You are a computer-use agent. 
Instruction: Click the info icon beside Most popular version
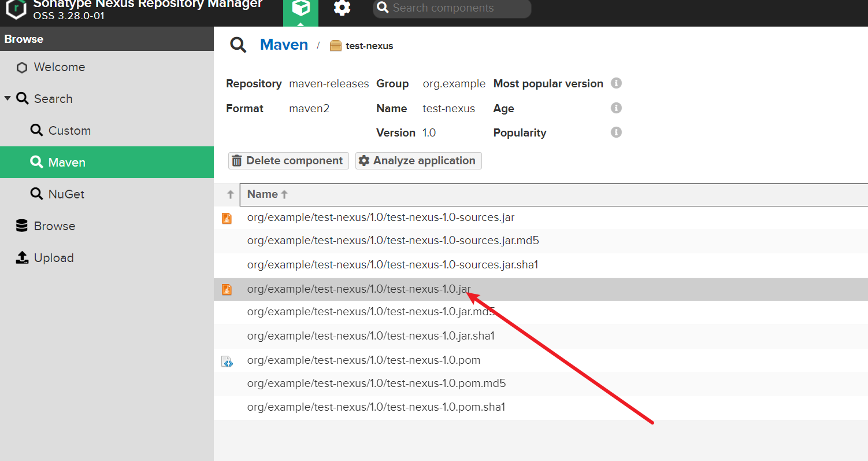(x=616, y=83)
